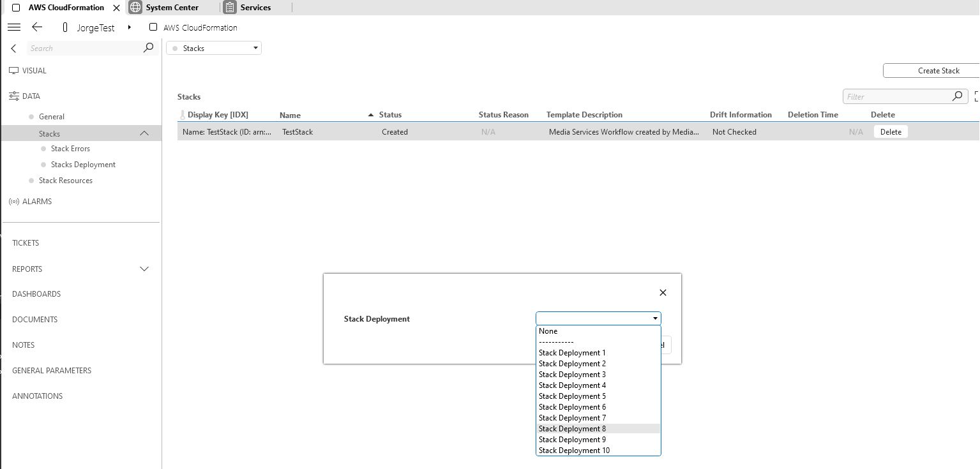The width and height of the screenshot is (980, 469).
Task: Click the breadcrumb arrow after JorgeTest
Action: point(130,27)
